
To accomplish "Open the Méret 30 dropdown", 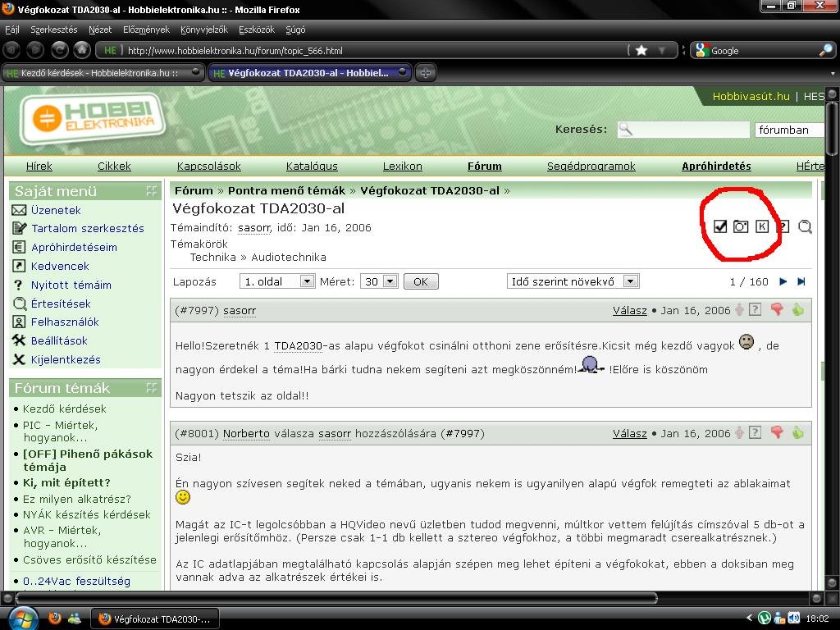I will coord(378,282).
